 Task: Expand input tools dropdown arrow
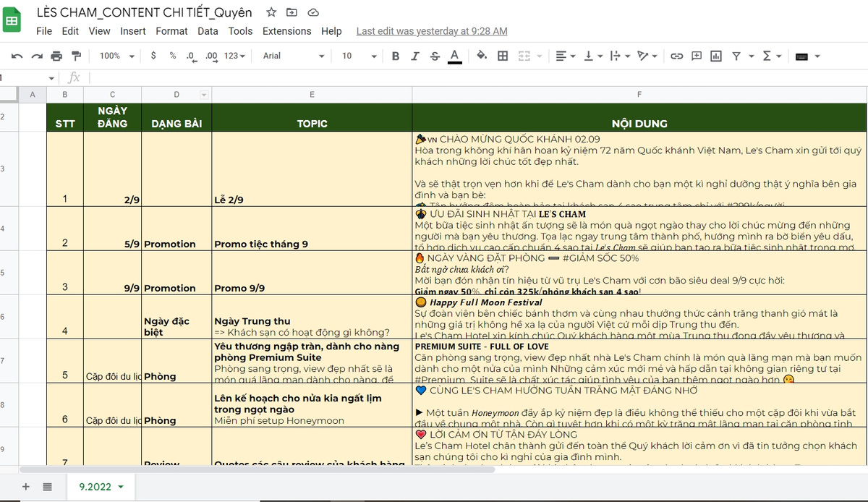coord(817,56)
